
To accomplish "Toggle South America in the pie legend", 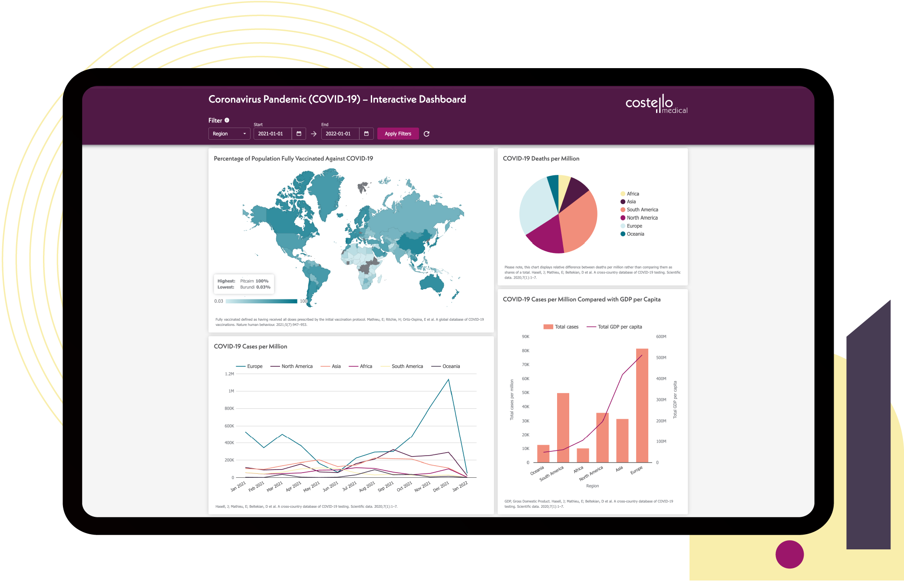I will point(642,210).
